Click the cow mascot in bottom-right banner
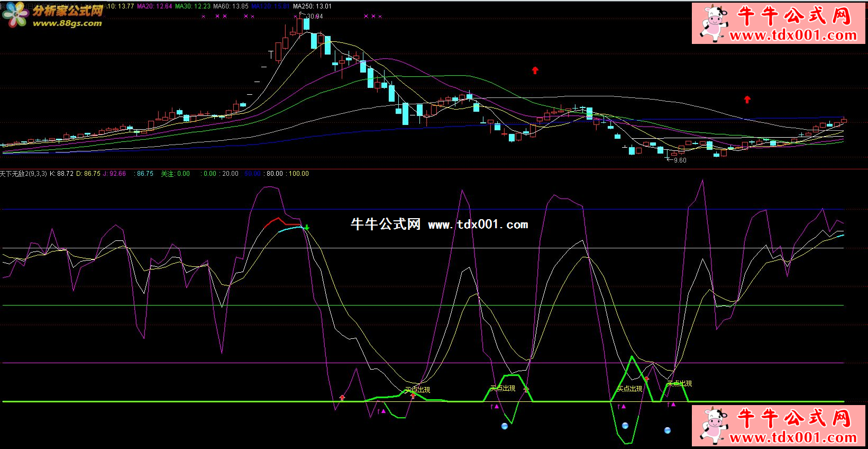868x449 pixels. pyautogui.click(x=713, y=425)
